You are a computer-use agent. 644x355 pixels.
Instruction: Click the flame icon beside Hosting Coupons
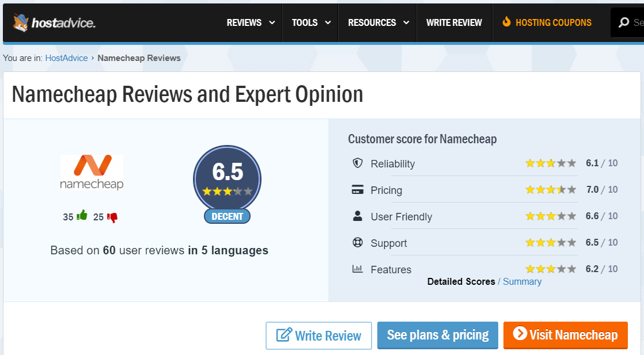507,22
